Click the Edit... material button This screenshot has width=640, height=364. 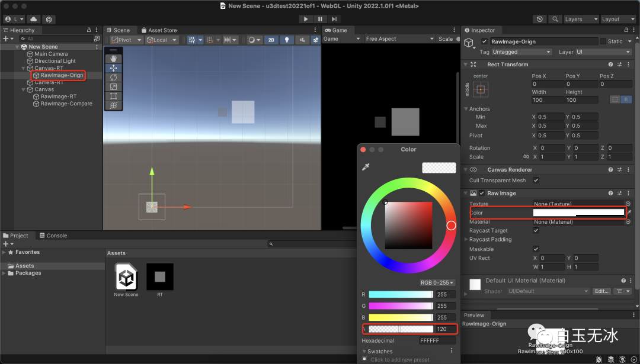[601, 291]
